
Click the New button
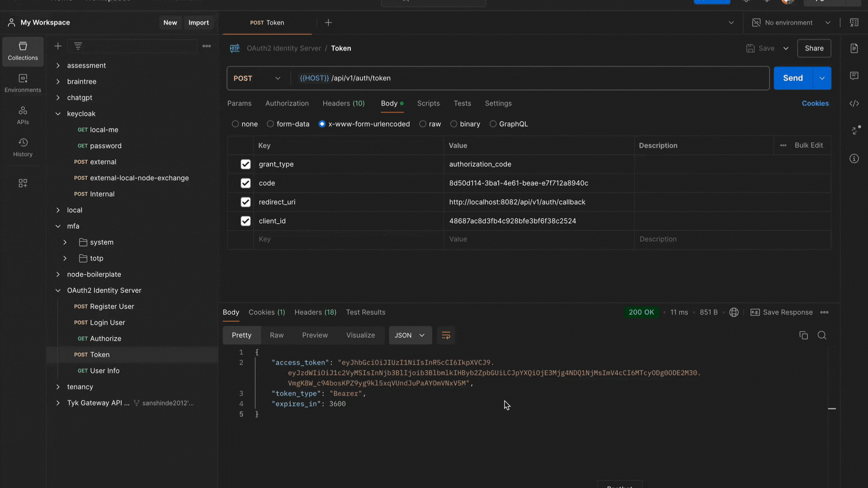pos(170,23)
